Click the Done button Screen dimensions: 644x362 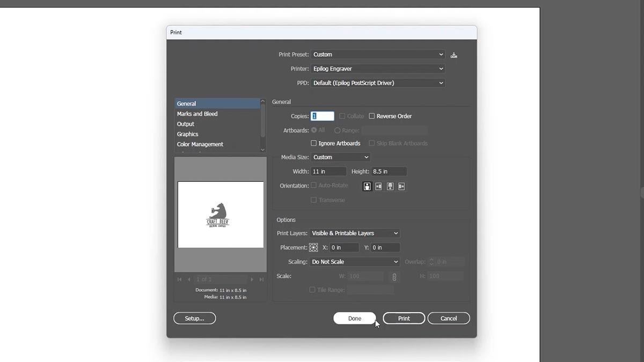click(x=354, y=318)
